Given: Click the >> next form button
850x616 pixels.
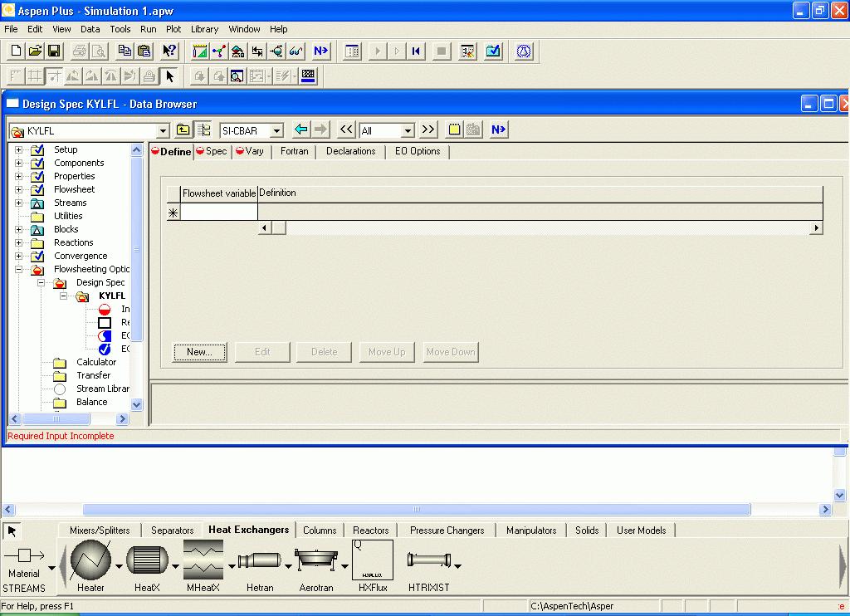Looking at the screenshot, I should 428,130.
